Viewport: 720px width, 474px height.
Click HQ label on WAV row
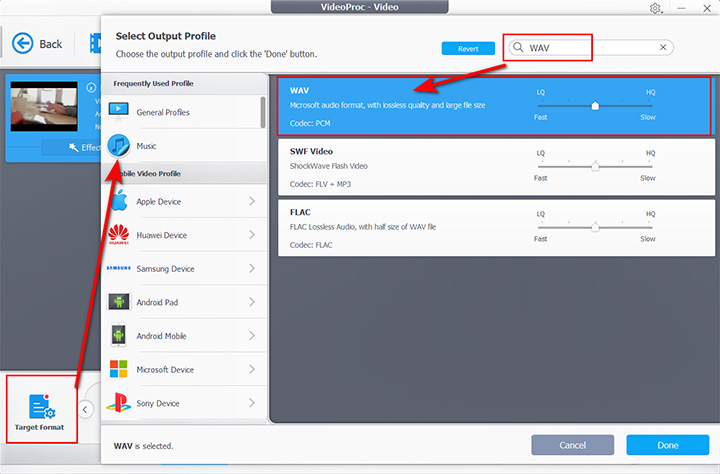pos(651,92)
